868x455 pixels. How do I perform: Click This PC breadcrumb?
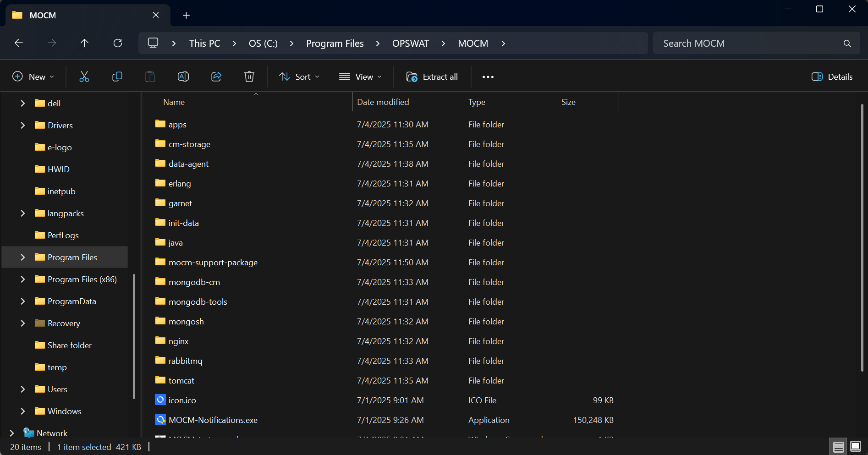click(x=204, y=43)
